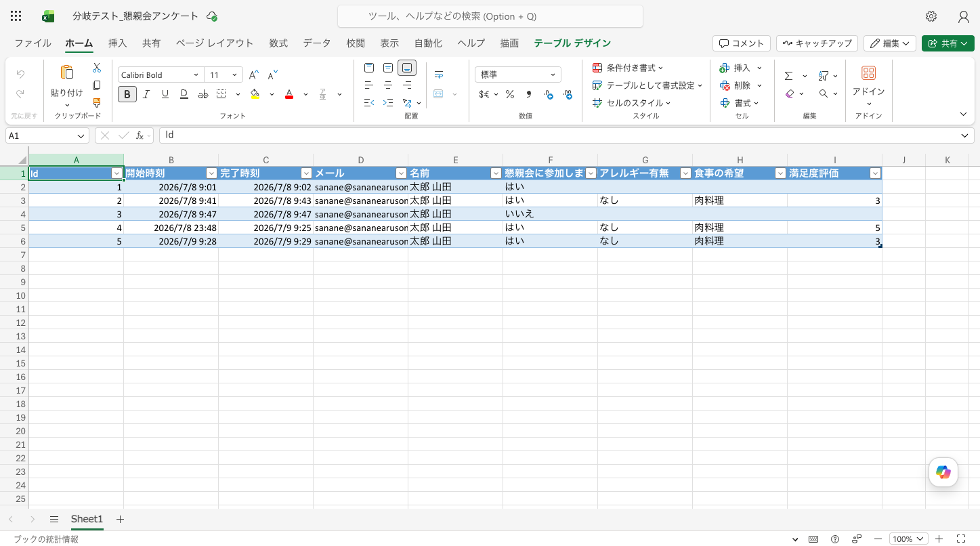
Task: Expand the formula bar chevron
Action: click(965, 135)
